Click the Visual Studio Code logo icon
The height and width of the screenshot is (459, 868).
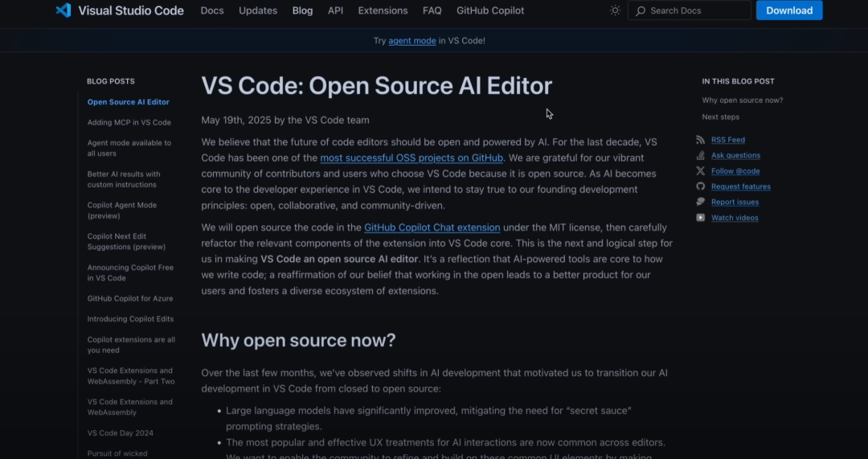(63, 10)
